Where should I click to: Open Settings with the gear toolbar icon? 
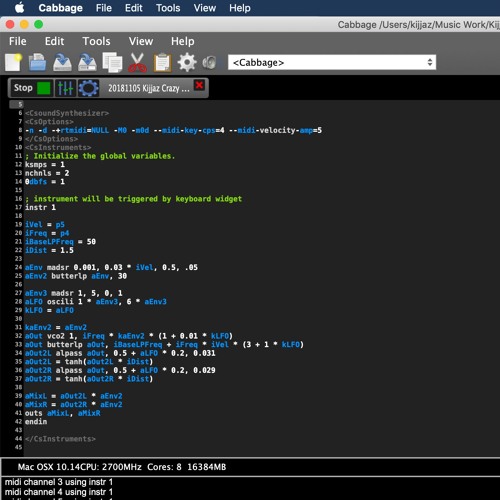click(x=187, y=62)
